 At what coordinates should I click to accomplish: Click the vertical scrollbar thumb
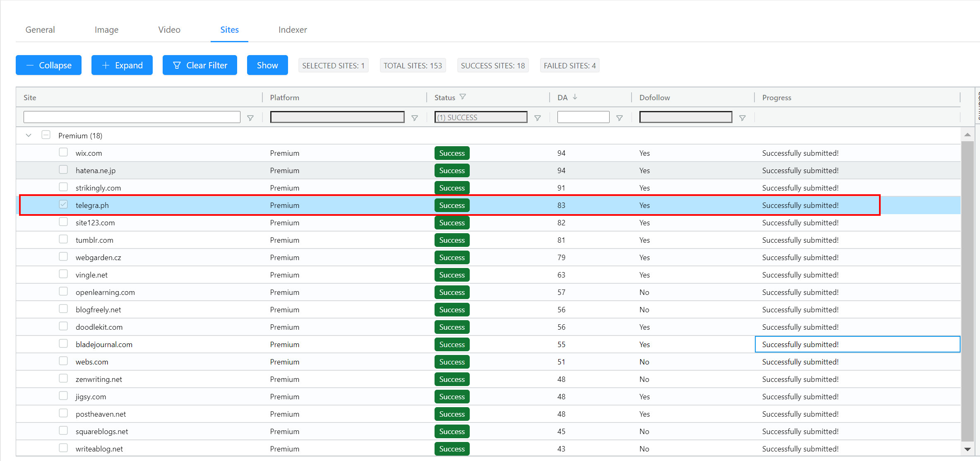pos(968,291)
